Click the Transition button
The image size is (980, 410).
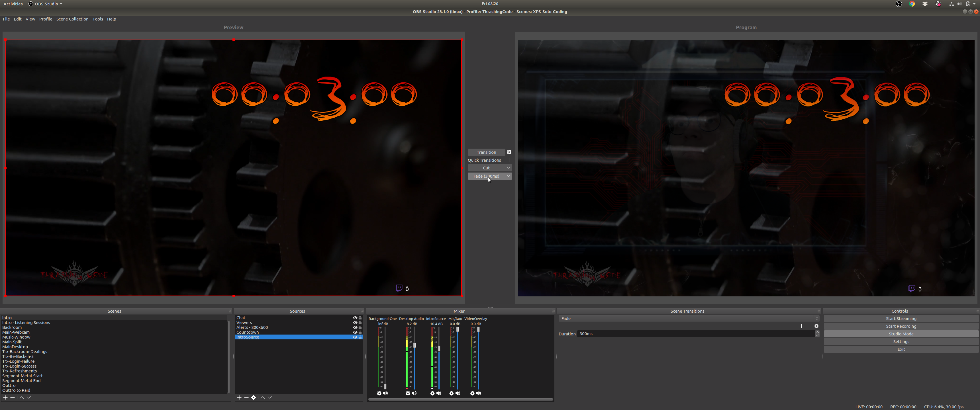[x=486, y=152]
